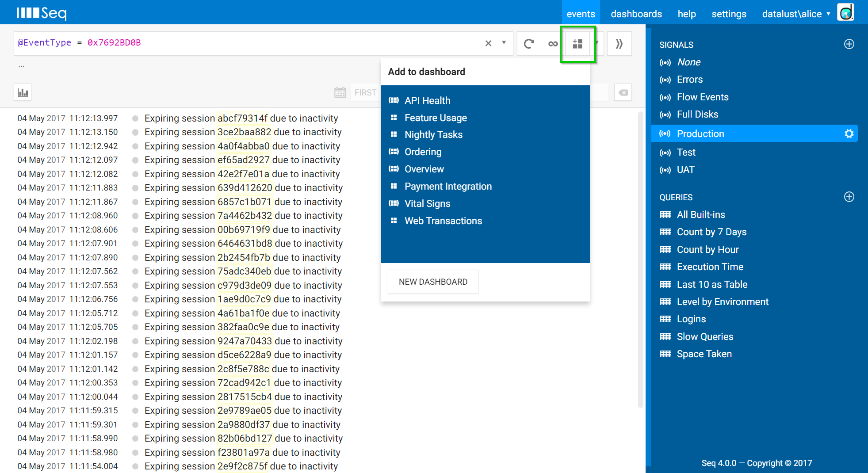Click the add to dashboard icon

tap(577, 44)
